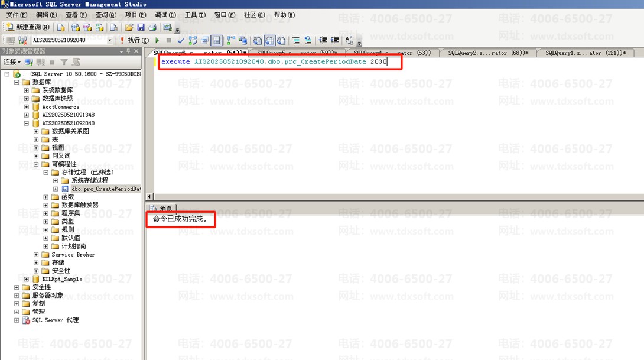Click the Open File folder icon in toolbar
Viewport: 644px width, 360px height.
pyautogui.click(x=129, y=27)
